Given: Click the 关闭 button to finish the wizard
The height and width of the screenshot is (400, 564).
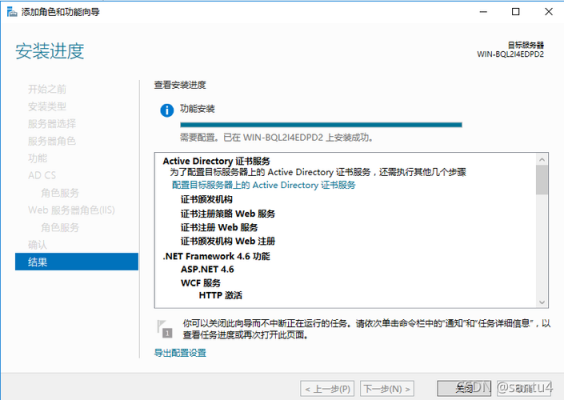Looking at the screenshot, I should pos(464,388).
